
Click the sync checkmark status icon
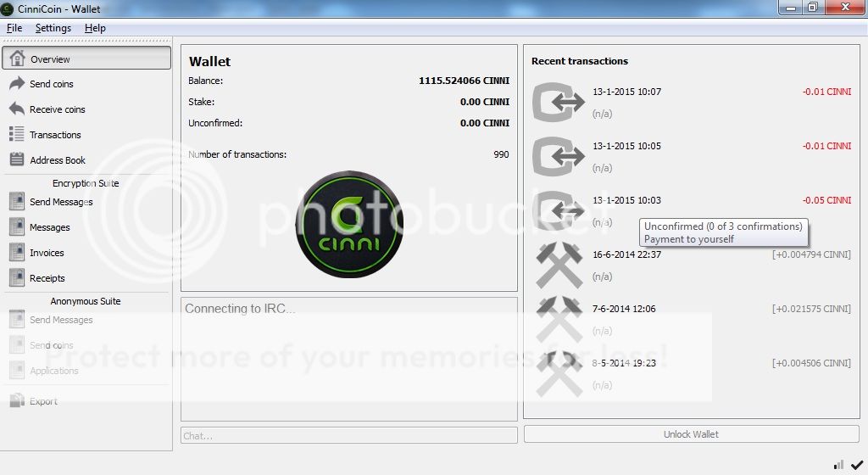(857, 465)
